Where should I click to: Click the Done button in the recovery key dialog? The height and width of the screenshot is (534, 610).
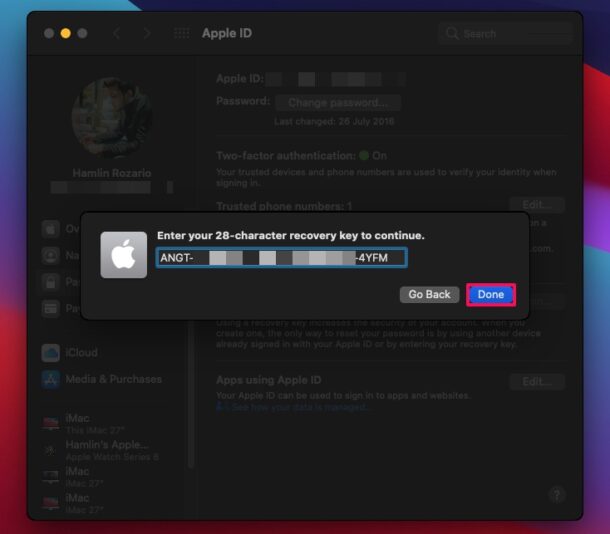(491, 294)
